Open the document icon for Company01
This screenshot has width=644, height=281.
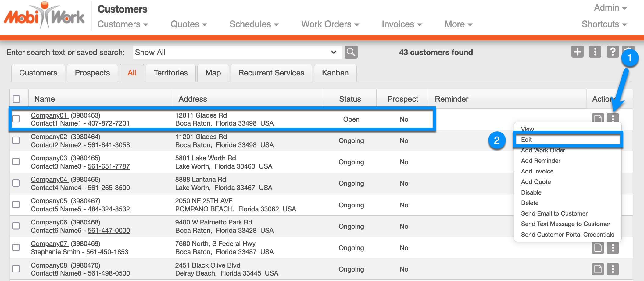click(597, 118)
